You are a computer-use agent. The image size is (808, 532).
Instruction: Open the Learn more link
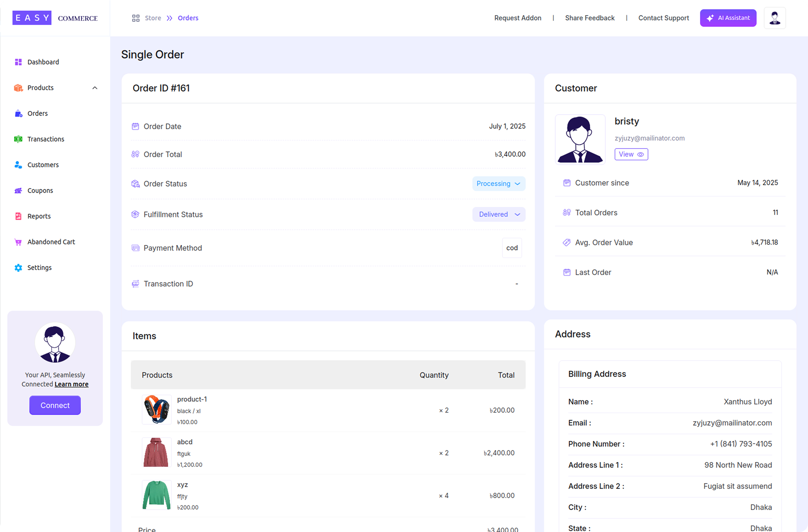[x=71, y=384]
